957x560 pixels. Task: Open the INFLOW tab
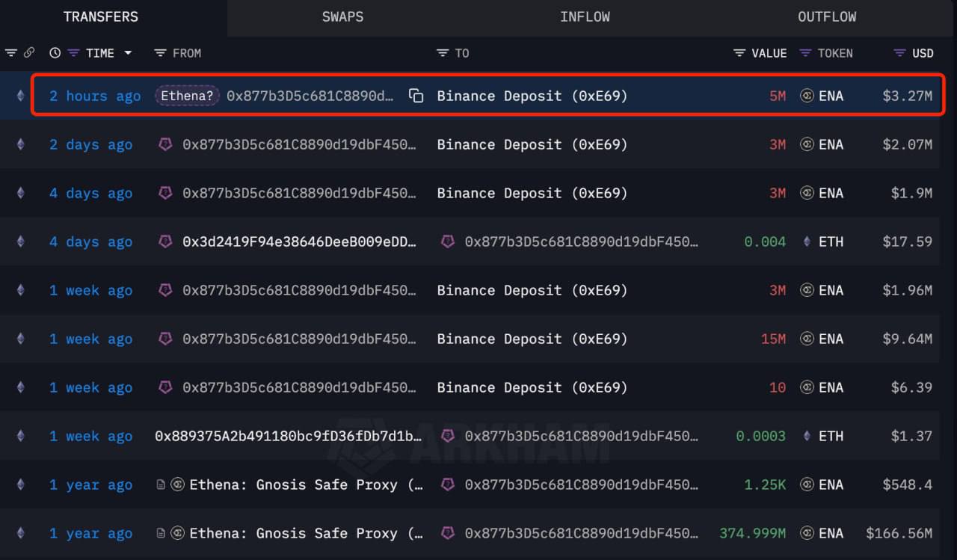[585, 16]
